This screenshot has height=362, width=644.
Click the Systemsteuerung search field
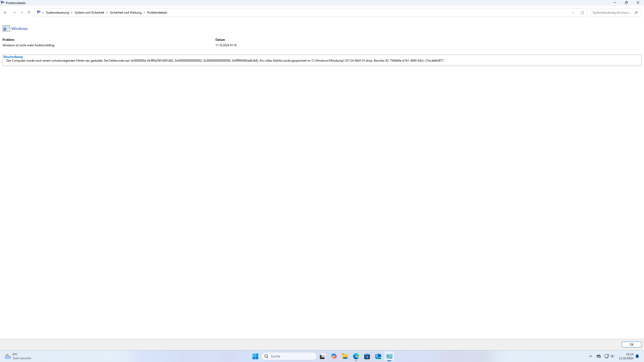pyautogui.click(x=612, y=13)
